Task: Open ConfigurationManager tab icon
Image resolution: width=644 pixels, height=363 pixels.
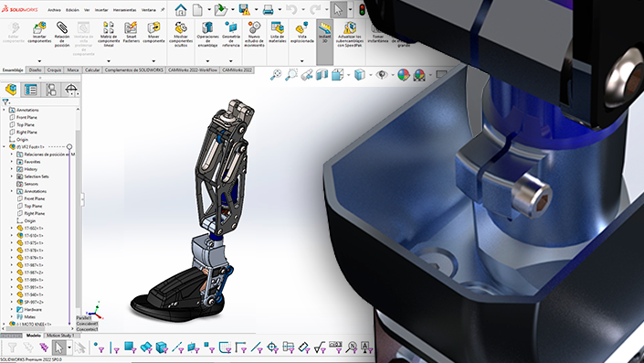Action: coord(51,90)
